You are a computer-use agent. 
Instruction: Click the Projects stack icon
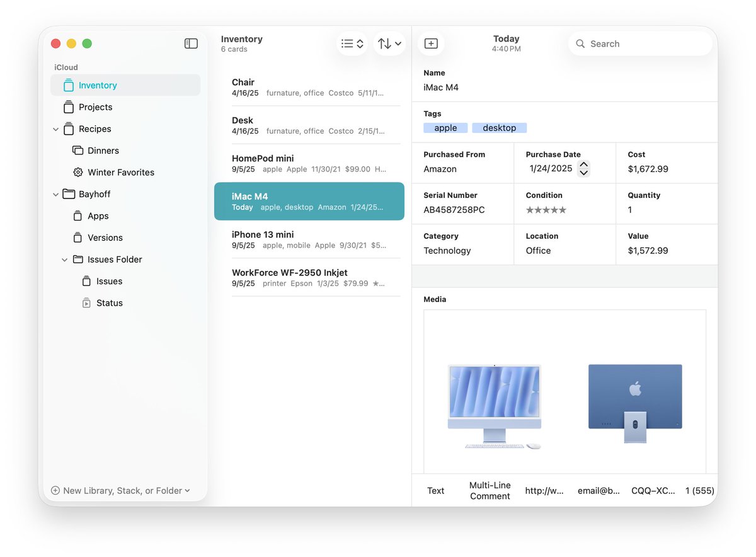click(69, 107)
